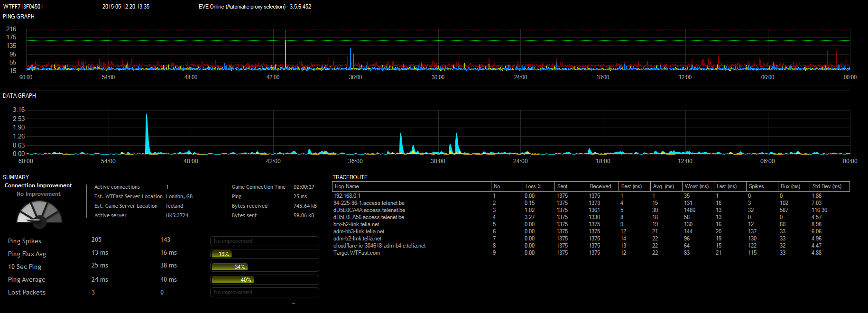Click the Lost Packets no improvement bar
868x313 pixels.
point(264,292)
